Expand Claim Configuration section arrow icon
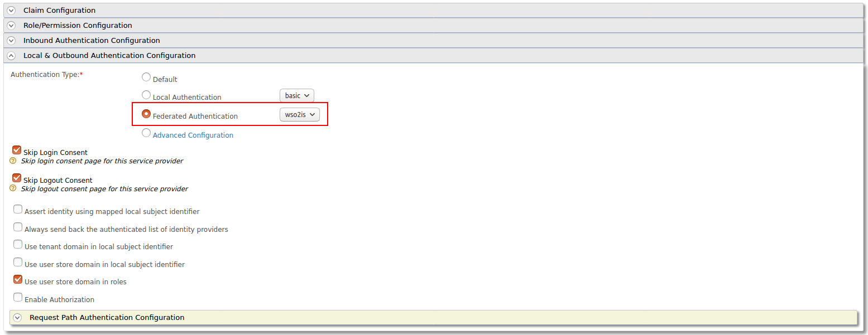The image size is (868, 335). click(x=11, y=11)
